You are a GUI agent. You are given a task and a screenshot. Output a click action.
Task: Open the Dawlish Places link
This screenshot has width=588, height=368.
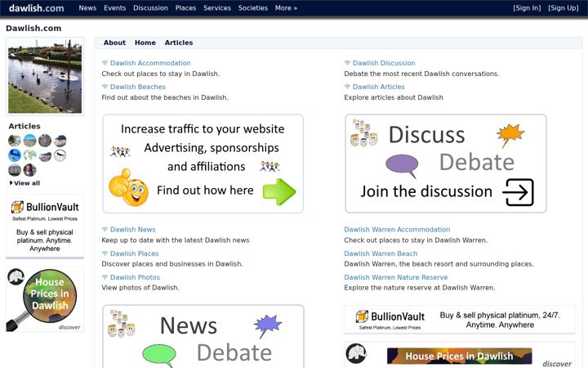click(134, 254)
